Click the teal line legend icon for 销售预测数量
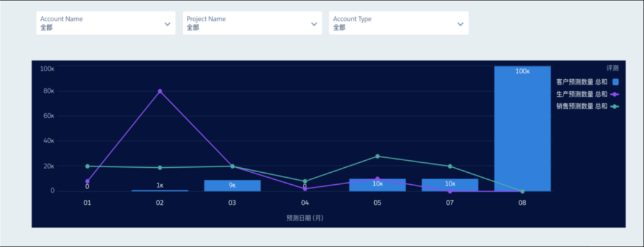 click(x=615, y=107)
